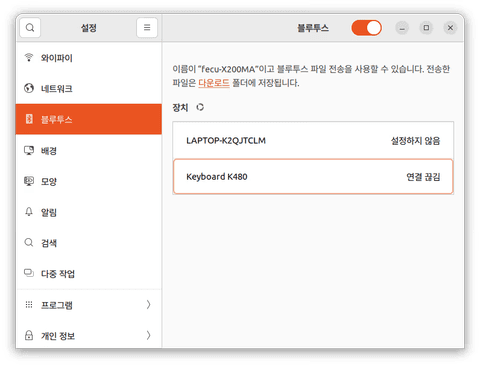The height and width of the screenshot is (366, 480).
Task: Maximize the Settings window
Action: [426, 28]
